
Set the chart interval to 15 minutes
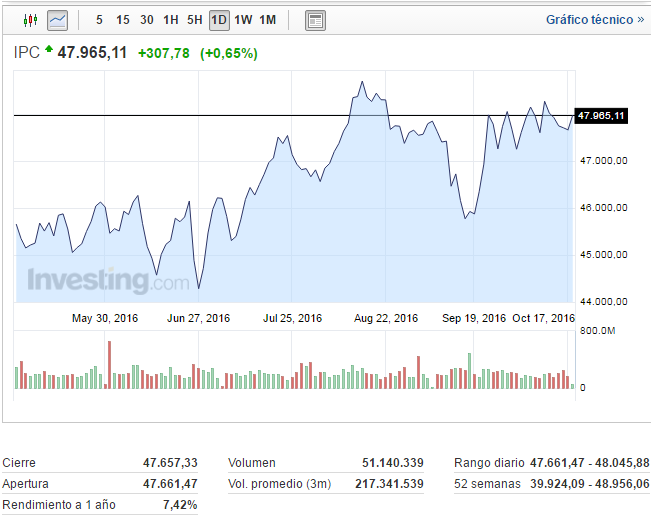(x=122, y=20)
